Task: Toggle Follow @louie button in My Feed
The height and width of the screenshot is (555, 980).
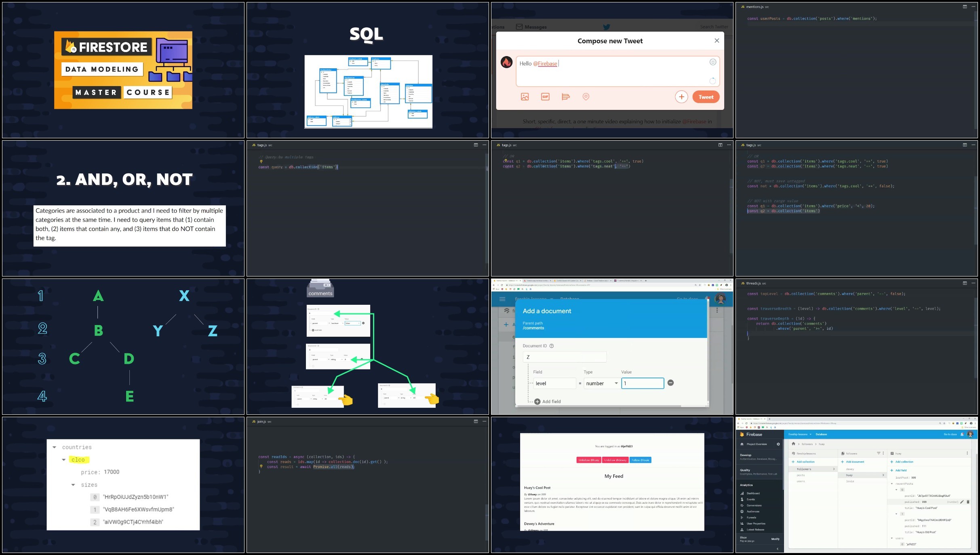Action: coord(641,460)
